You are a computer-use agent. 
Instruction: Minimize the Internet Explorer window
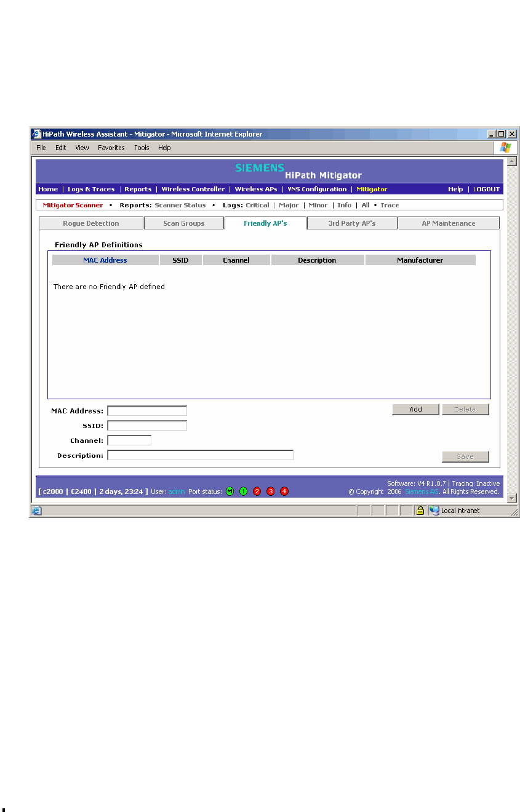492,134
